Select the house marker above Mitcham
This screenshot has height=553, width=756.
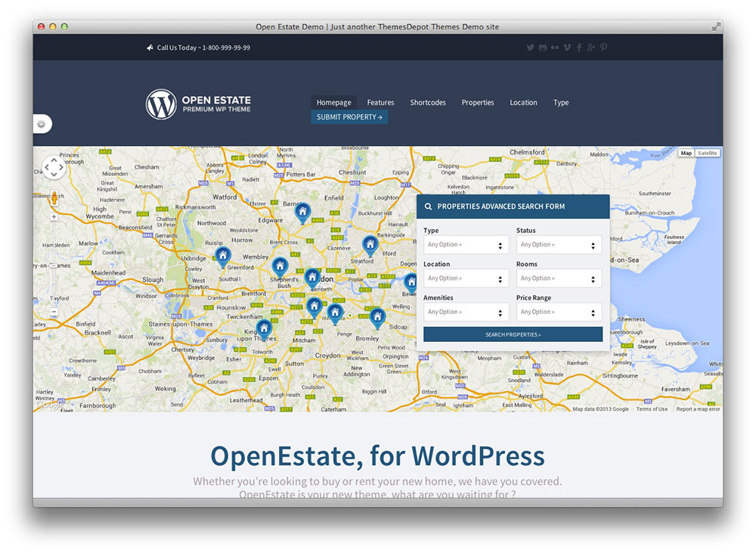[314, 307]
